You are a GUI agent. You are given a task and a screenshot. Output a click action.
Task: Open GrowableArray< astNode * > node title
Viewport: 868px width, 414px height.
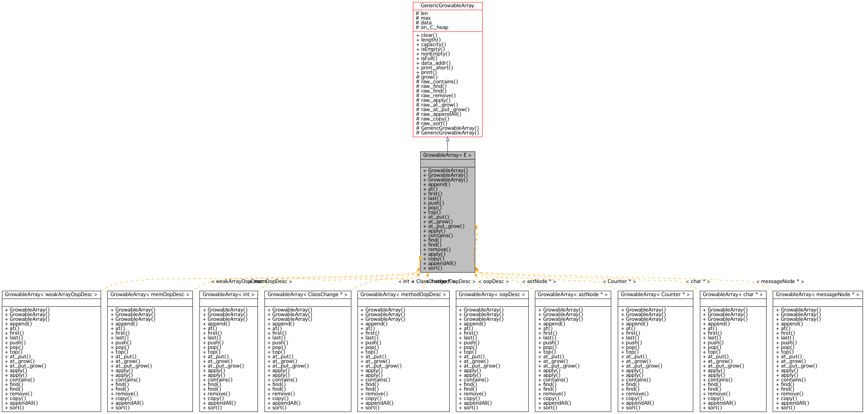click(573, 294)
